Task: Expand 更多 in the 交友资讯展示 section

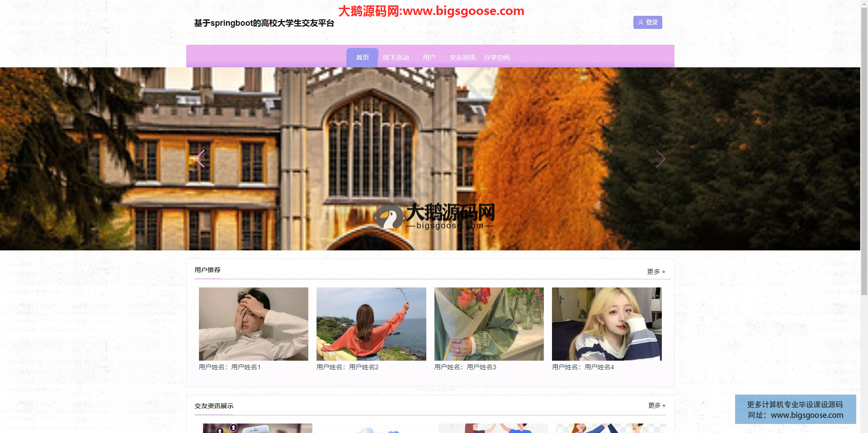Action: (x=656, y=405)
